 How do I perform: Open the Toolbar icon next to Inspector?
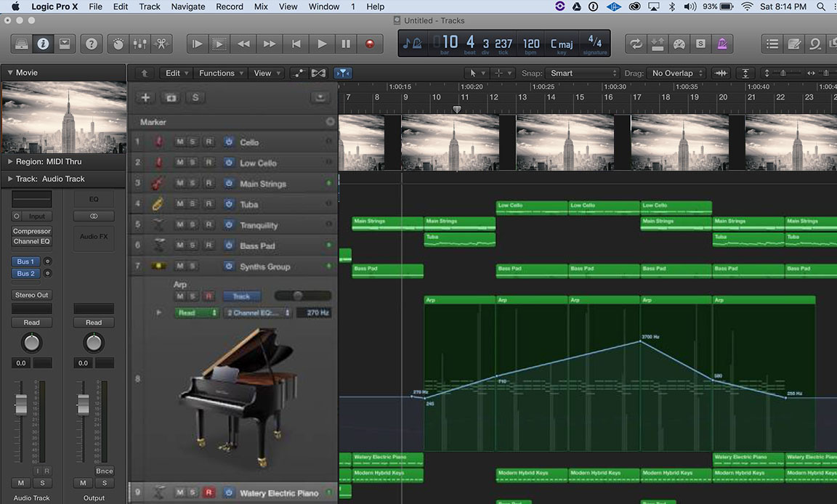click(x=65, y=44)
